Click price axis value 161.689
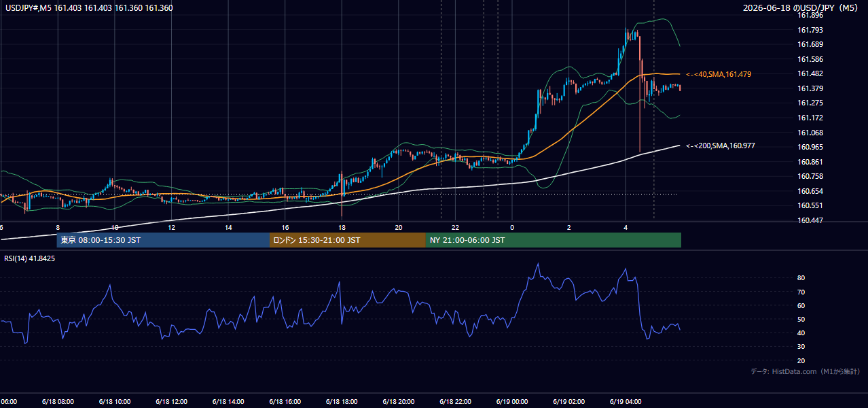868x408 pixels. 810,44
